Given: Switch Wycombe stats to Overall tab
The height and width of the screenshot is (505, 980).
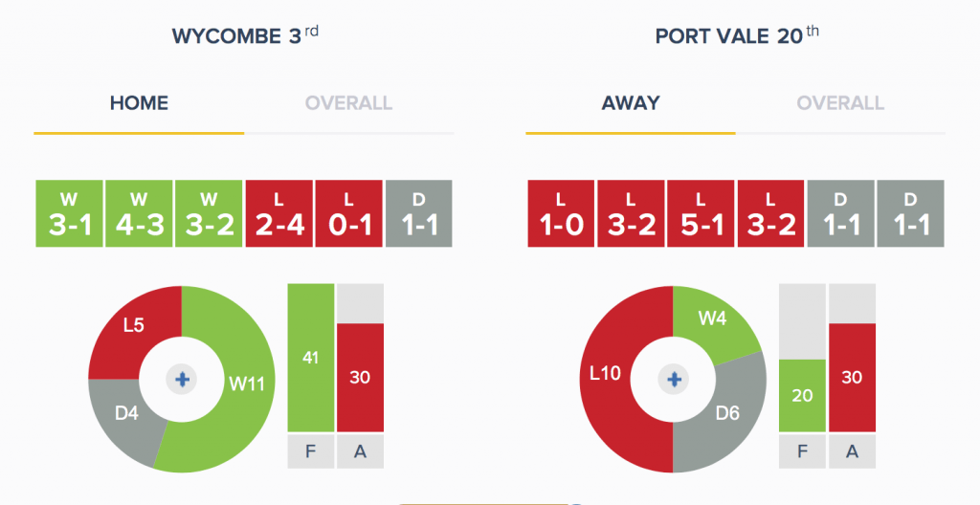Looking at the screenshot, I should click(348, 103).
